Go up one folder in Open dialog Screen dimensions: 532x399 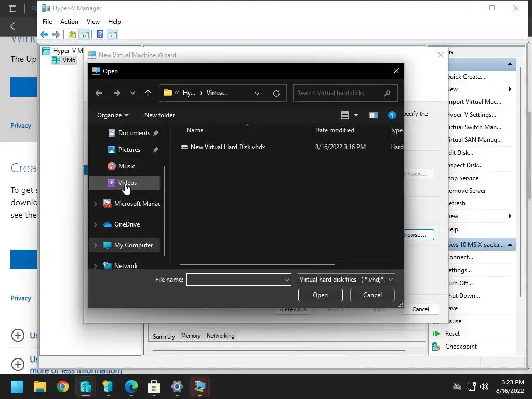[148, 93]
